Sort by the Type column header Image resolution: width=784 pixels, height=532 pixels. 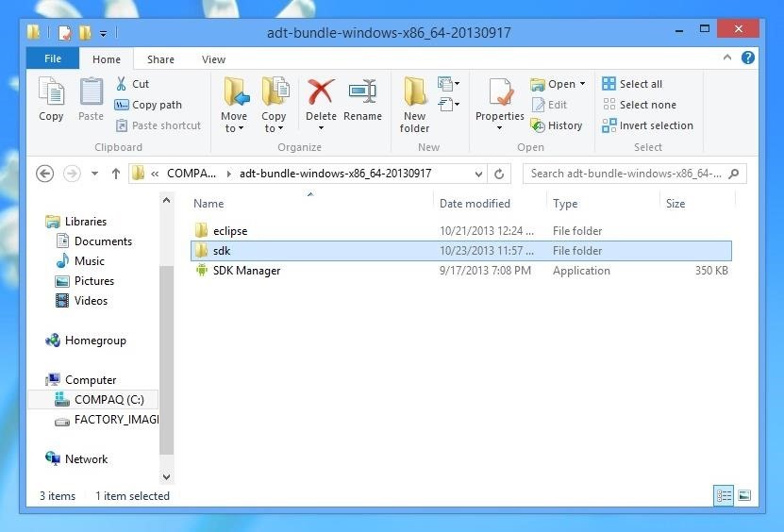(565, 204)
